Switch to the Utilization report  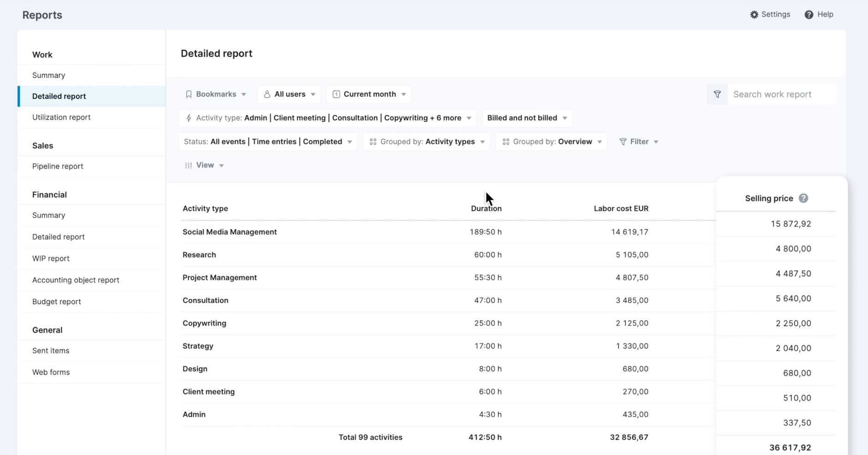pyautogui.click(x=61, y=117)
